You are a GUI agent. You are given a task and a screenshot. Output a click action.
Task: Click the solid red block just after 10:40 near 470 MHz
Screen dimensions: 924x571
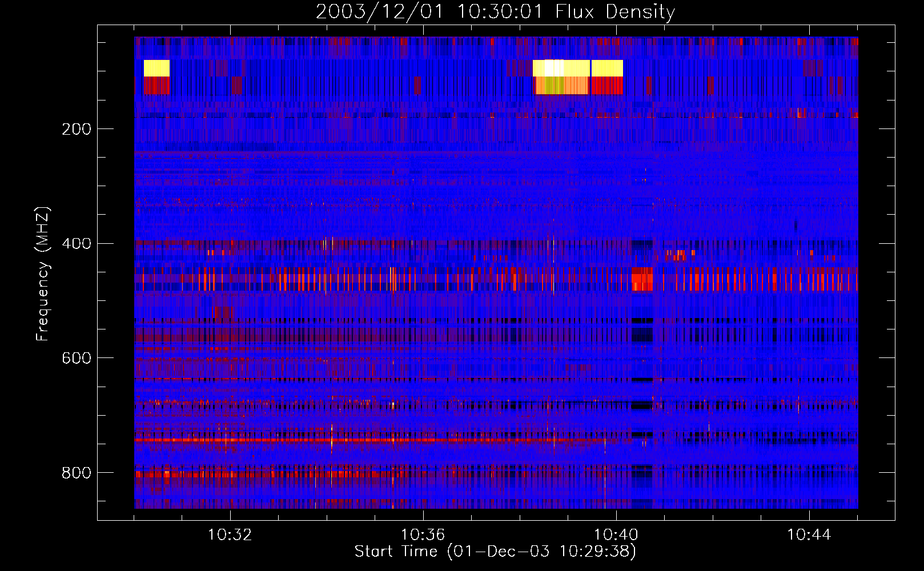642,279
